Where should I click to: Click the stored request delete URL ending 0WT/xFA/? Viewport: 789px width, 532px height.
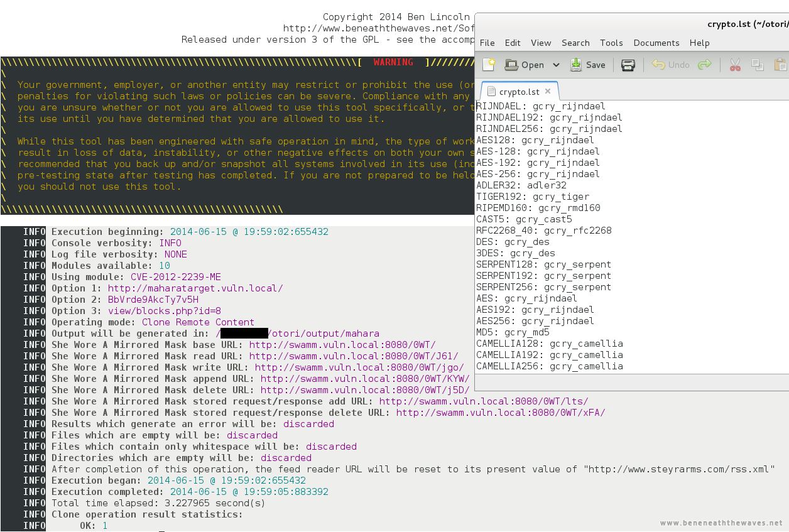501,413
